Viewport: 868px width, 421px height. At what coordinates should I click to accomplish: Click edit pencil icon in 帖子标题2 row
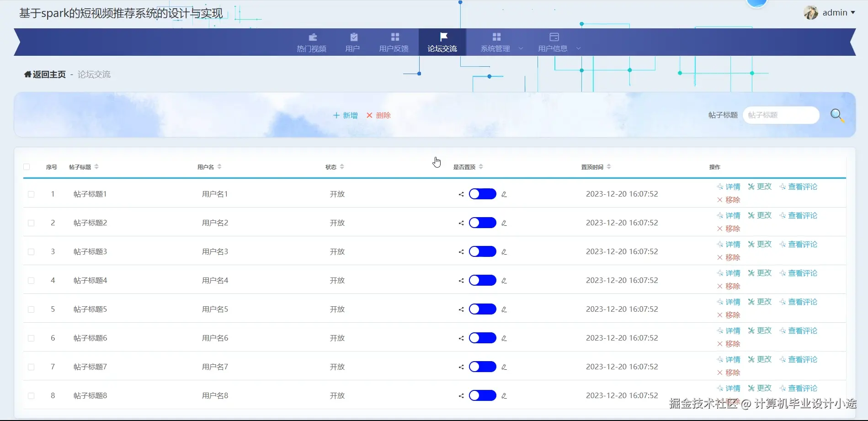504,223
